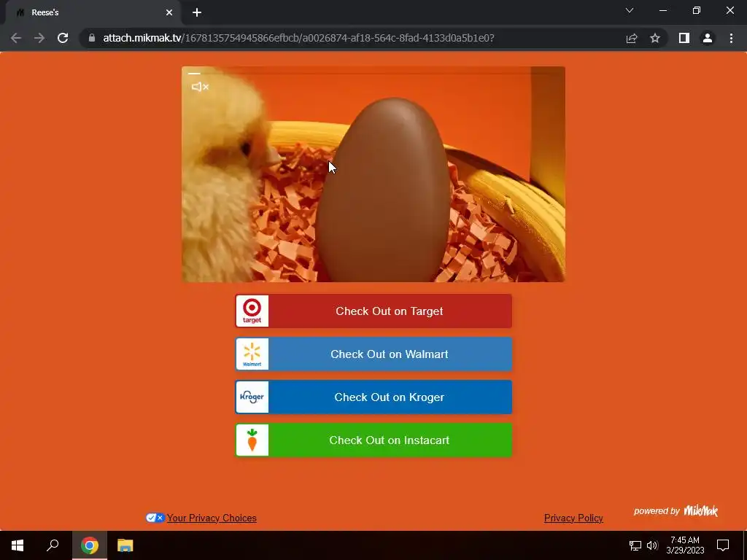Share this page icon
This screenshot has width=747, height=560.
point(632,38)
